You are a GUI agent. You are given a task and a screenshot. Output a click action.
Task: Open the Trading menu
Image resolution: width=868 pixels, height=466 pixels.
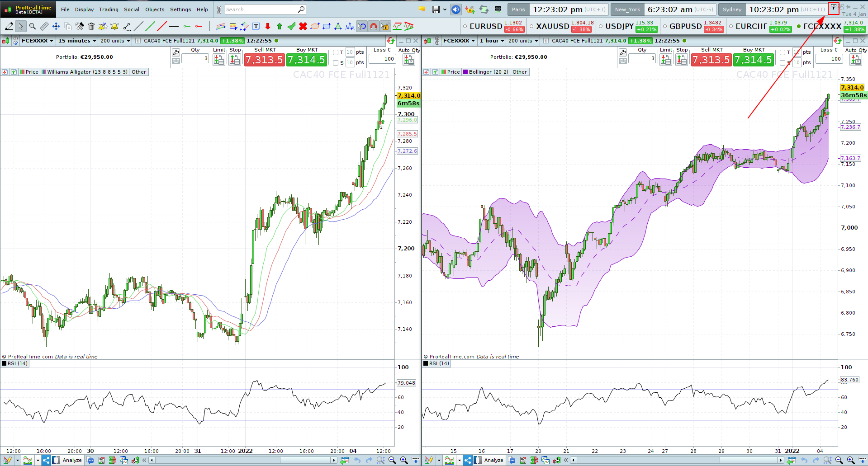[x=109, y=9]
